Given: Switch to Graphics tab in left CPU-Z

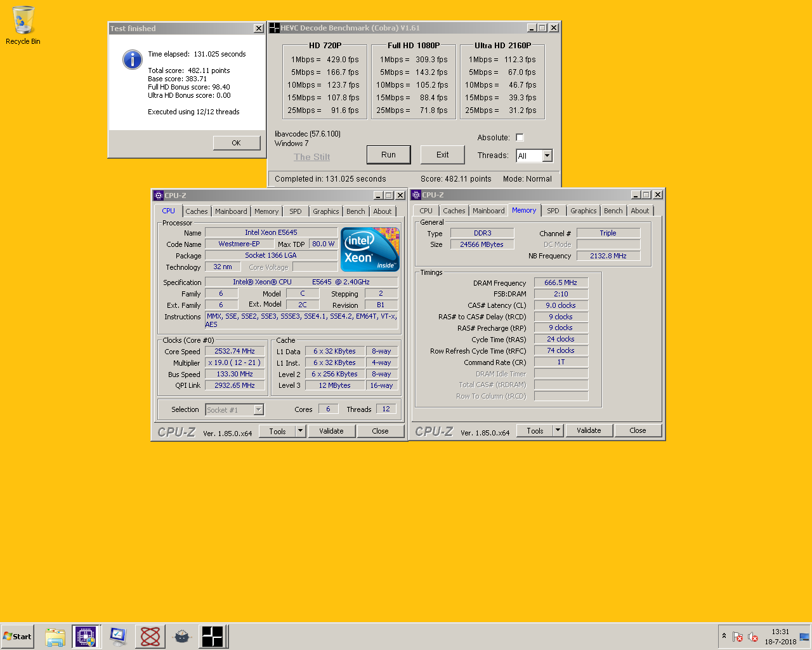Looking at the screenshot, I should (x=325, y=211).
